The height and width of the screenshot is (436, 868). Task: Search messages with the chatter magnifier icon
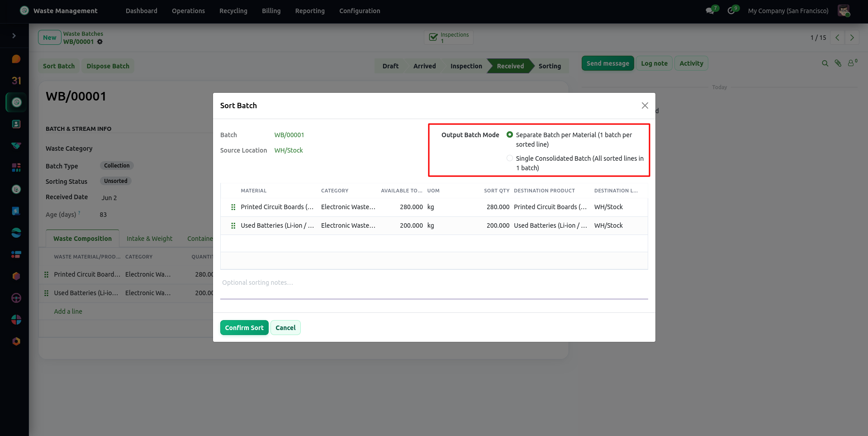pyautogui.click(x=825, y=63)
